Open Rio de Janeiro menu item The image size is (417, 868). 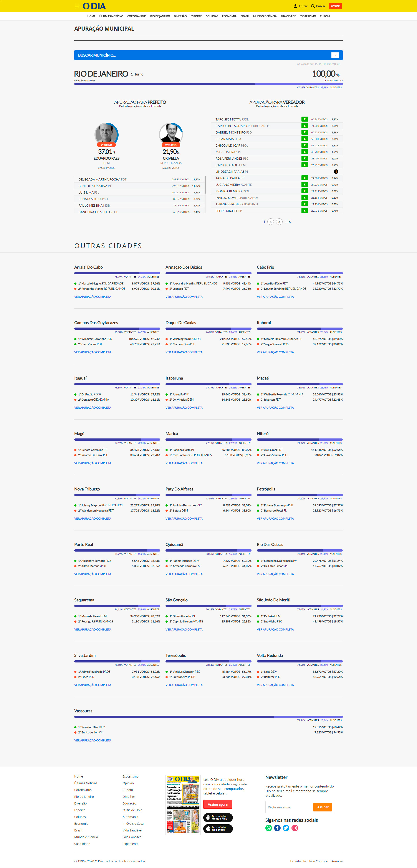coord(160,16)
